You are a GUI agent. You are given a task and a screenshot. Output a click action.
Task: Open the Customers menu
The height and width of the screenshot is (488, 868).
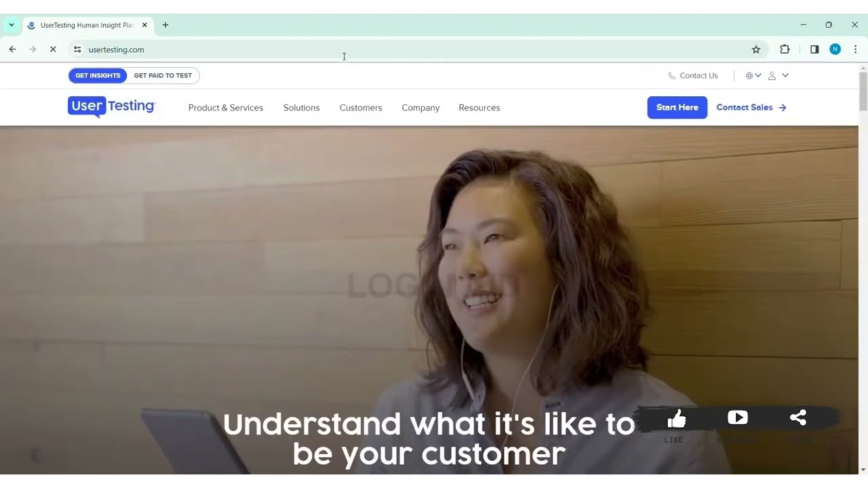(x=361, y=108)
